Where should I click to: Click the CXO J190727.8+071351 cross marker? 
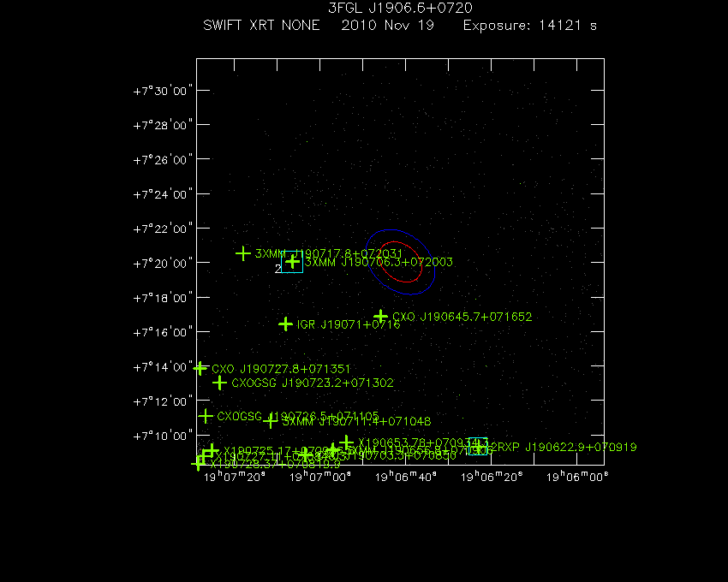pyautogui.click(x=200, y=369)
